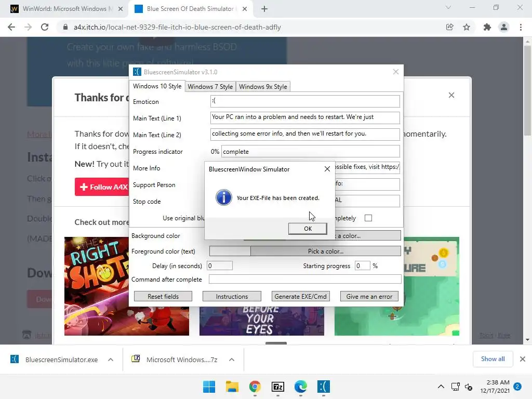Open the Before Your Eyes game thumbnail
Screen dimensions: 532x399
(x=262, y=321)
